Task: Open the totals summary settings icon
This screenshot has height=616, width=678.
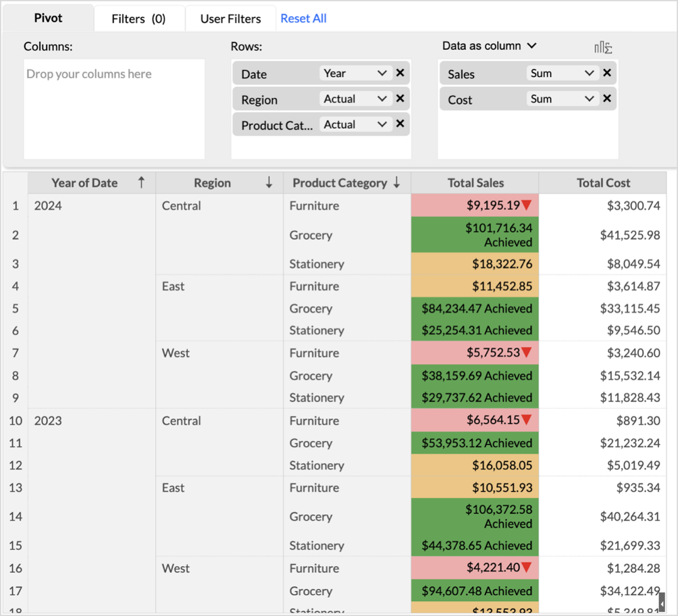Action: click(602, 47)
